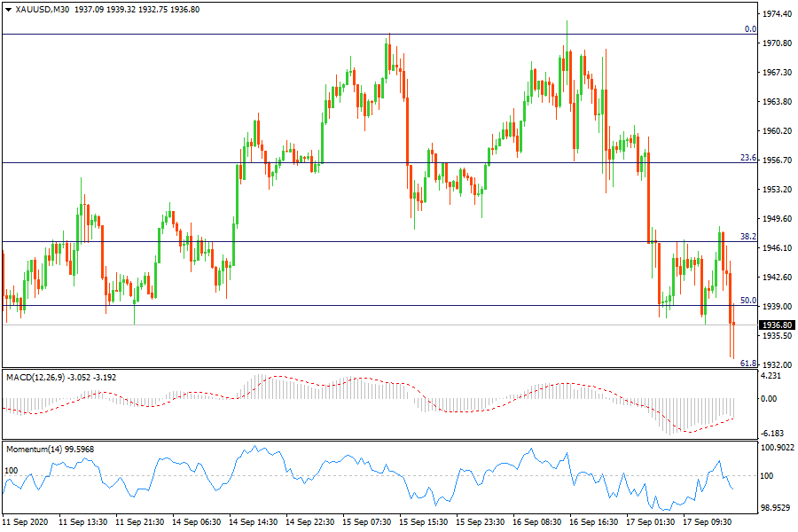Select the 0.0 Fibonacci level label
The width and height of the screenshot is (798, 532).
(749, 29)
